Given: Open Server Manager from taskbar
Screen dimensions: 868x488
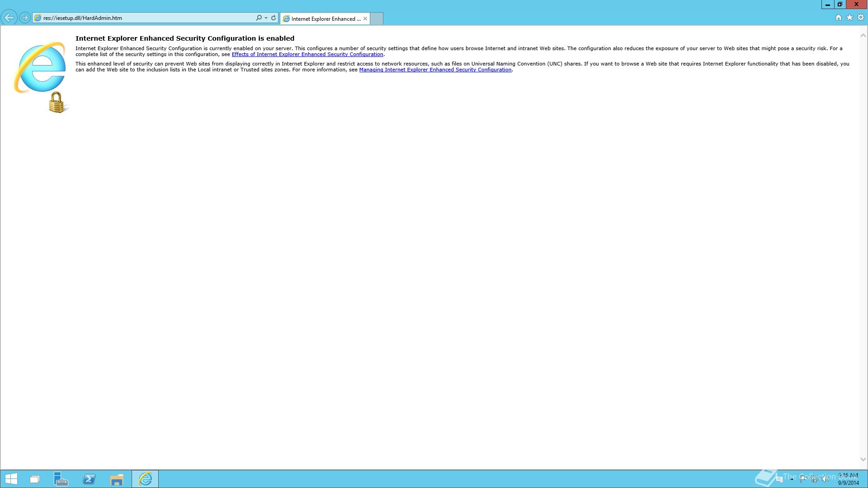Looking at the screenshot, I should pos(61,479).
